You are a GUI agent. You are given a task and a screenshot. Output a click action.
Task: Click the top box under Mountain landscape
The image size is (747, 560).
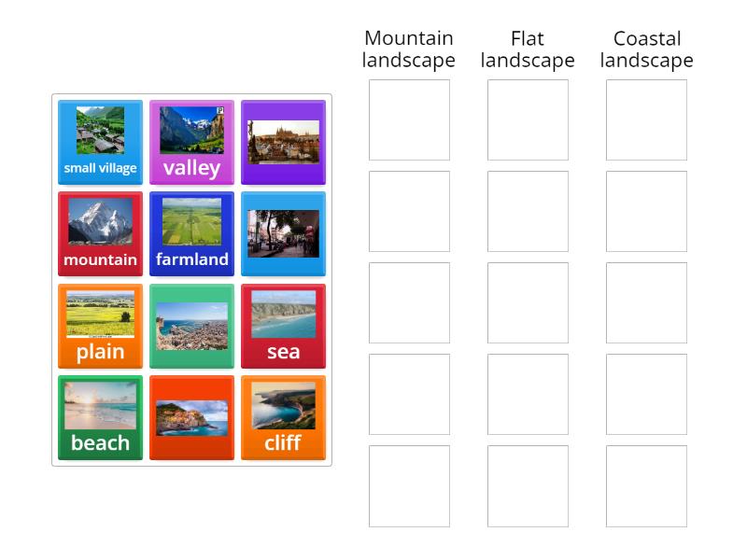pyautogui.click(x=408, y=118)
